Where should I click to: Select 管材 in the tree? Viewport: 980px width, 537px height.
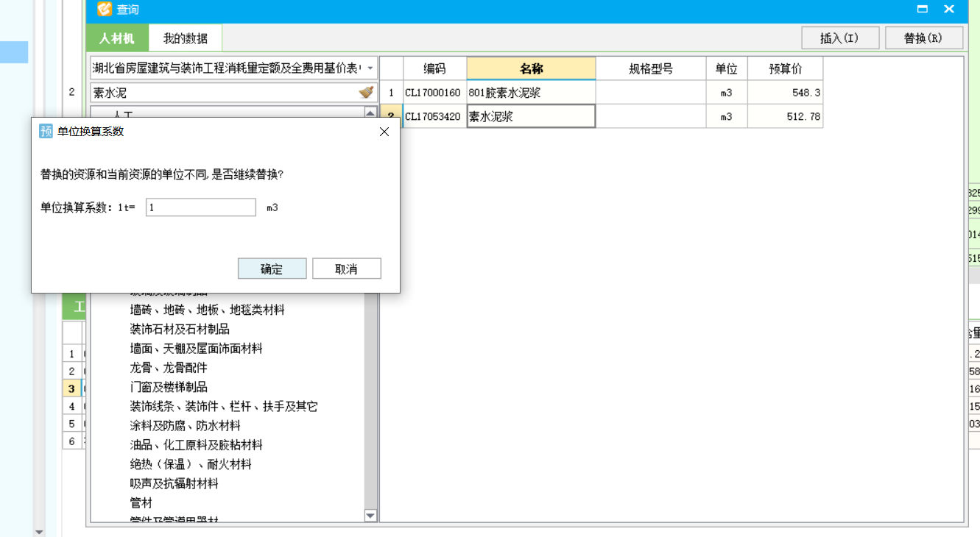pyautogui.click(x=141, y=503)
